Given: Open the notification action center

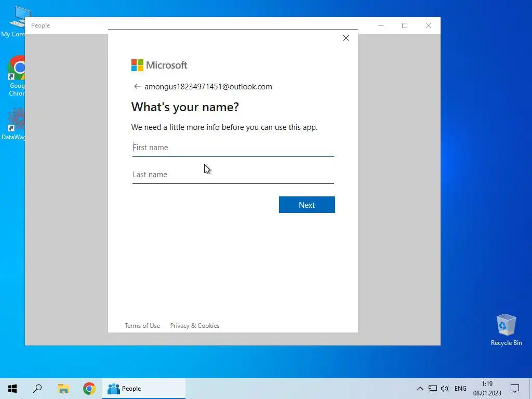Looking at the screenshot, I should [515, 389].
